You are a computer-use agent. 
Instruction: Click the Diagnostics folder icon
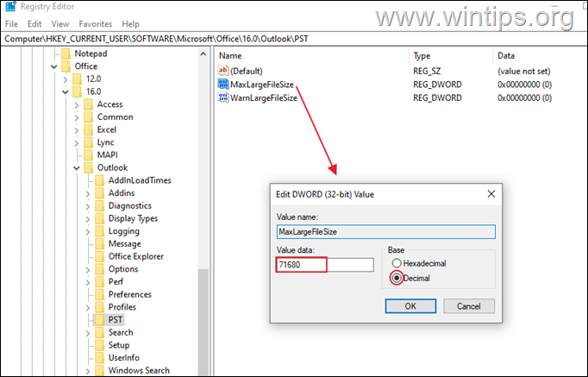pos(99,206)
